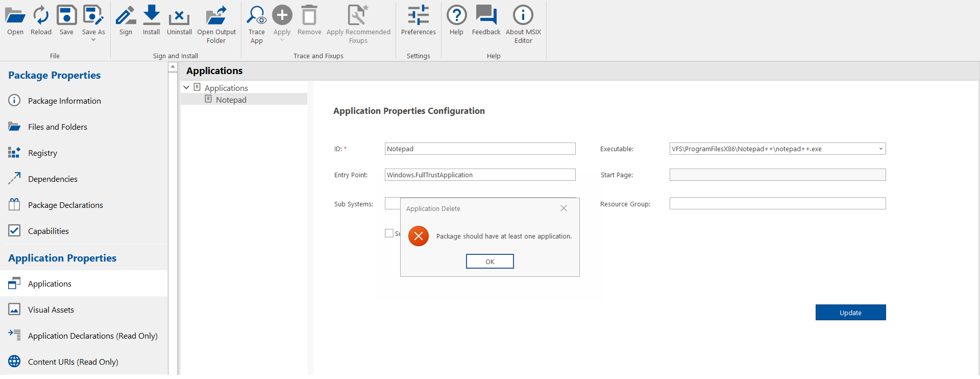
Task: Click the blue Update button
Action: click(x=850, y=313)
